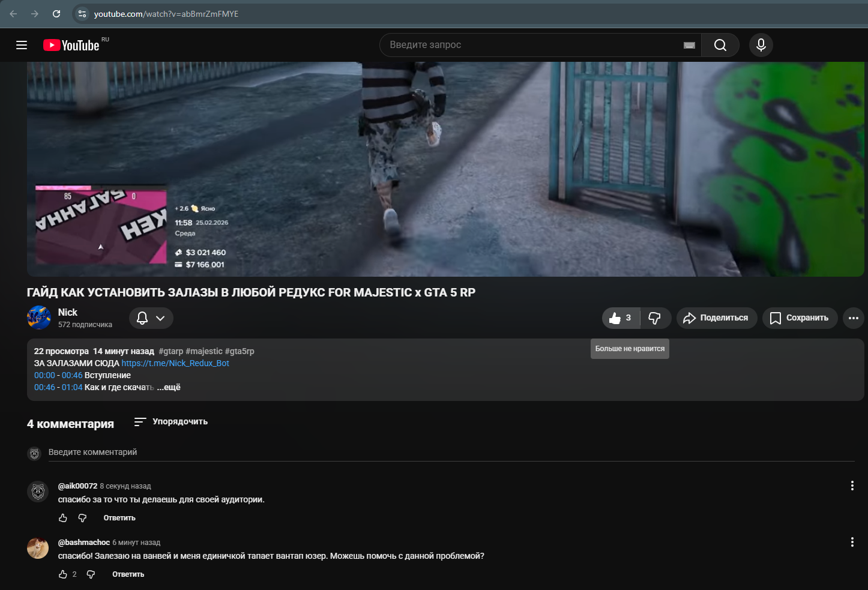Like the comment from @bashmachoc
Viewport: 868px width, 590px height.
click(x=63, y=574)
